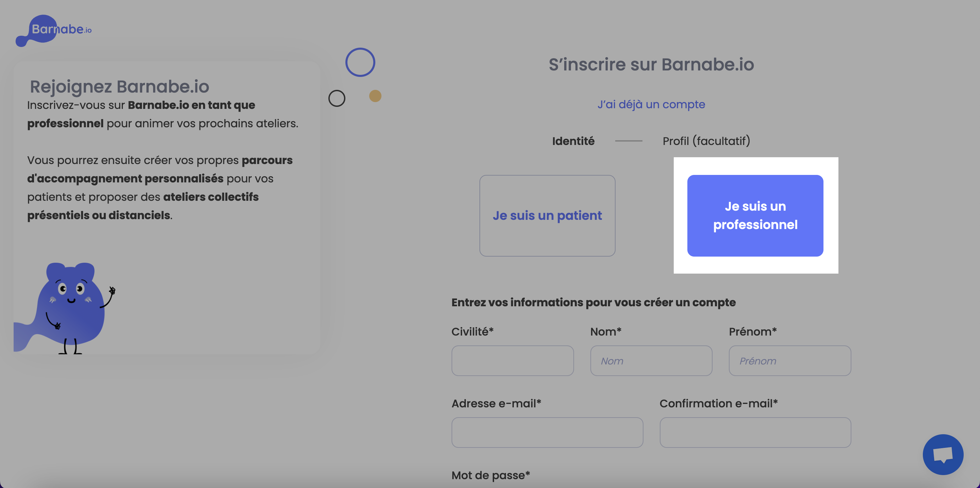The height and width of the screenshot is (488, 980).
Task: Focus the Nom input field
Action: [x=651, y=361]
